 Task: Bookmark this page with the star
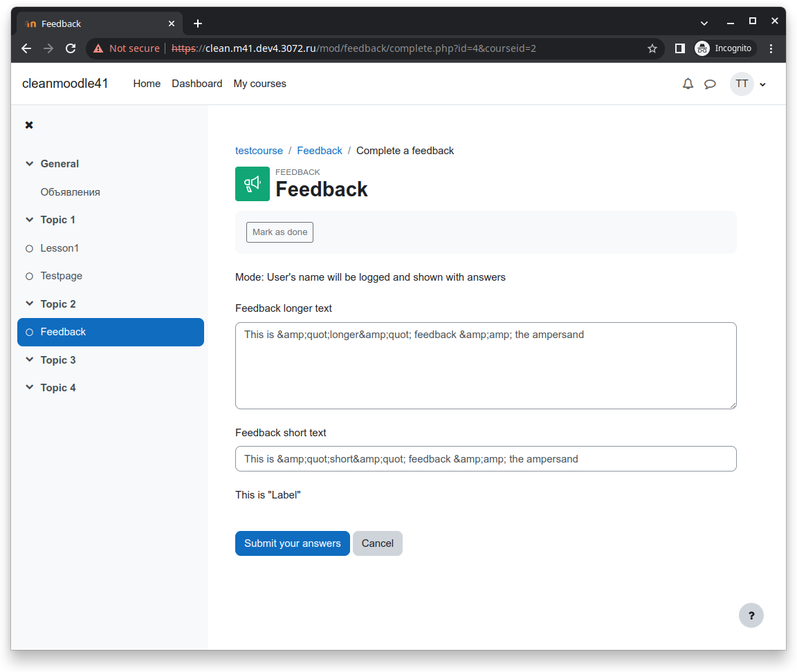(x=652, y=48)
